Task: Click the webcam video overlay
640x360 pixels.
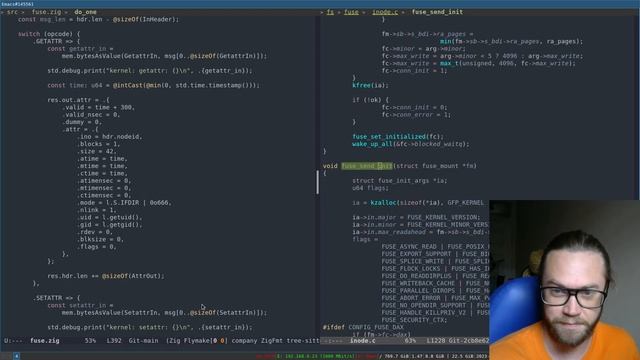Action: pyautogui.click(x=564, y=280)
